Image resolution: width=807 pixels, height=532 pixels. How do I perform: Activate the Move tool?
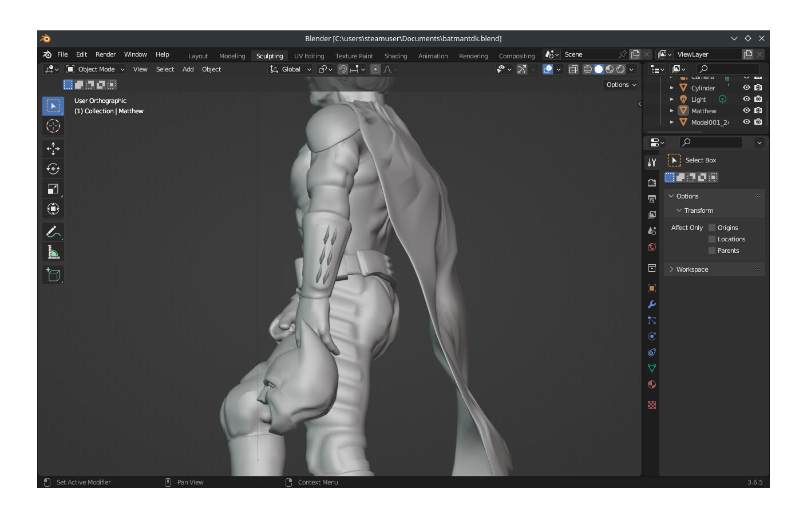[x=53, y=149]
